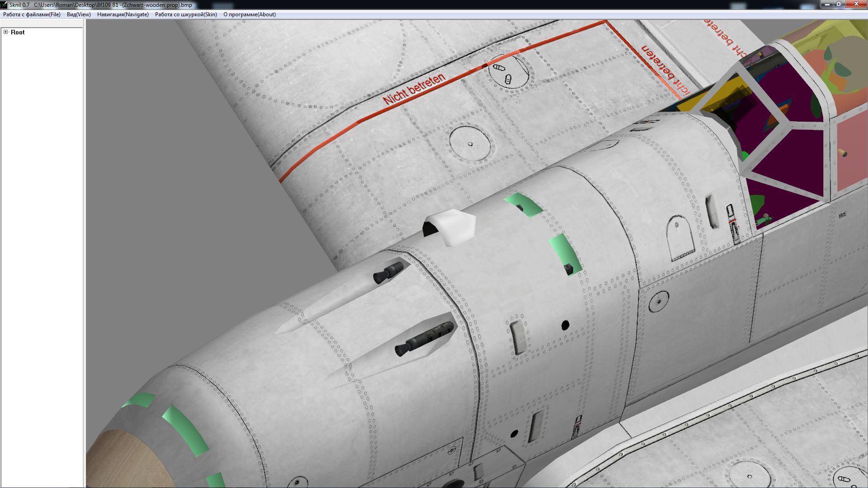Image resolution: width=868 pixels, height=488 pixels.
Task: Expand the Root tree node
Action: [x=5, y=32]
